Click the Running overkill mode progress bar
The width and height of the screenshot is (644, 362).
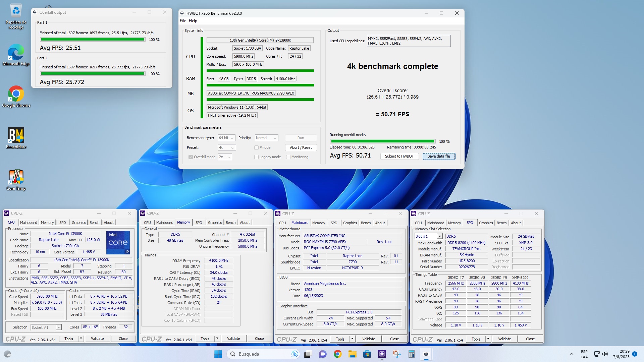coord(382,141)
